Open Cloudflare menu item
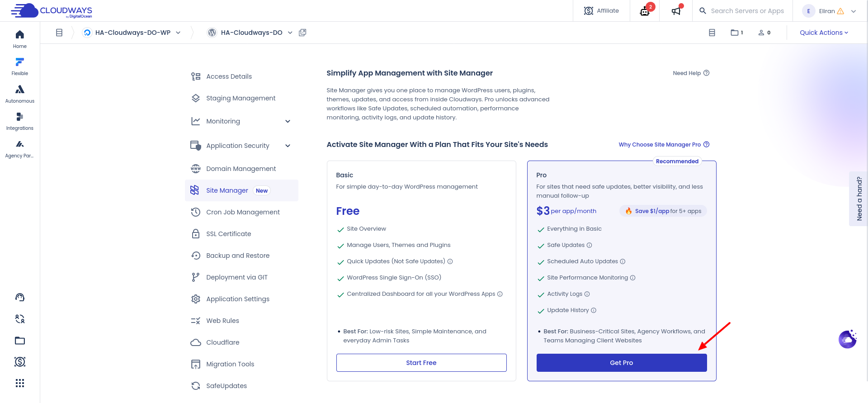868x403 pixels. 242,342
